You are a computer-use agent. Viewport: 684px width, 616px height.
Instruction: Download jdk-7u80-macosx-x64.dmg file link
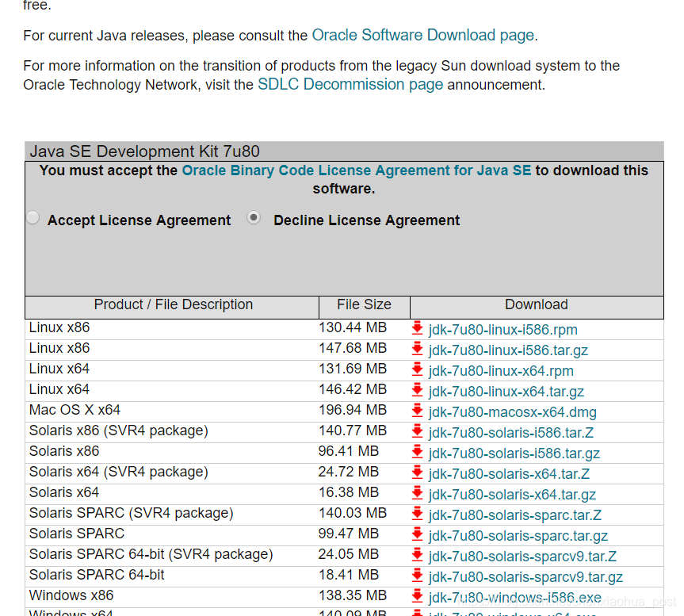coord(513,411)
